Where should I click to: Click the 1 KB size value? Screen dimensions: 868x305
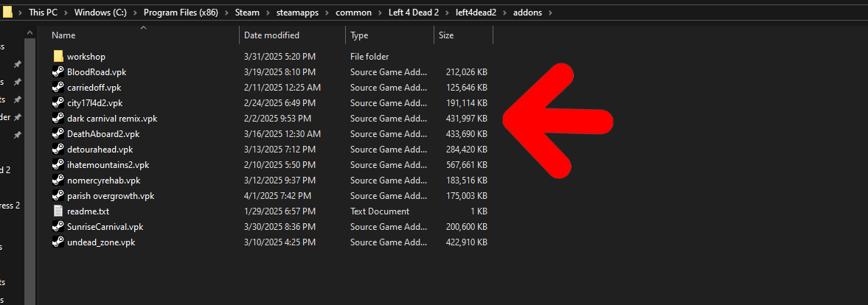(x=479, y=211)
